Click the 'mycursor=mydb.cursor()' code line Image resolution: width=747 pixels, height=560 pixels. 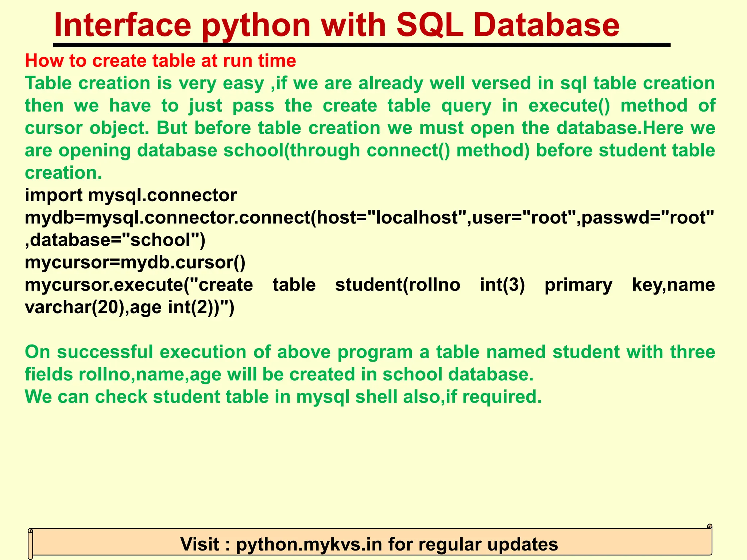pos(135,262)
